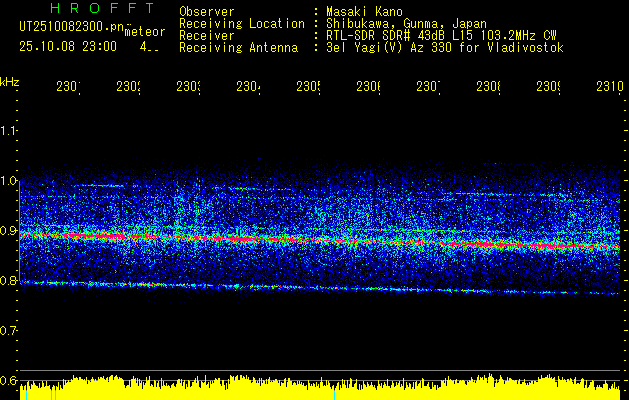Click the kHz axis unit label
This screenshot has width=629, height=400.
point(10,82)
